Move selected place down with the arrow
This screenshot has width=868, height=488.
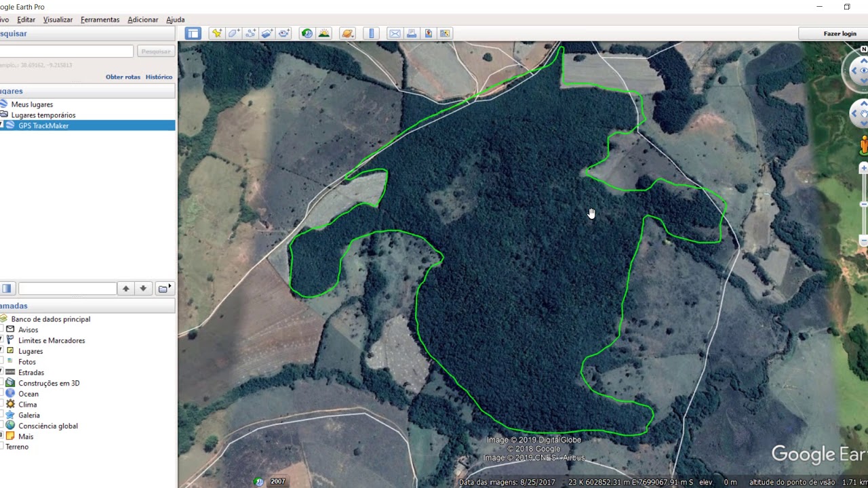[x=143, y=289]
